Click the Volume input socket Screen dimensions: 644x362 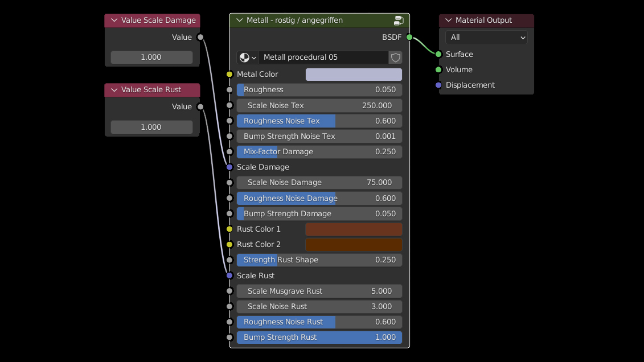pos(438,70)
